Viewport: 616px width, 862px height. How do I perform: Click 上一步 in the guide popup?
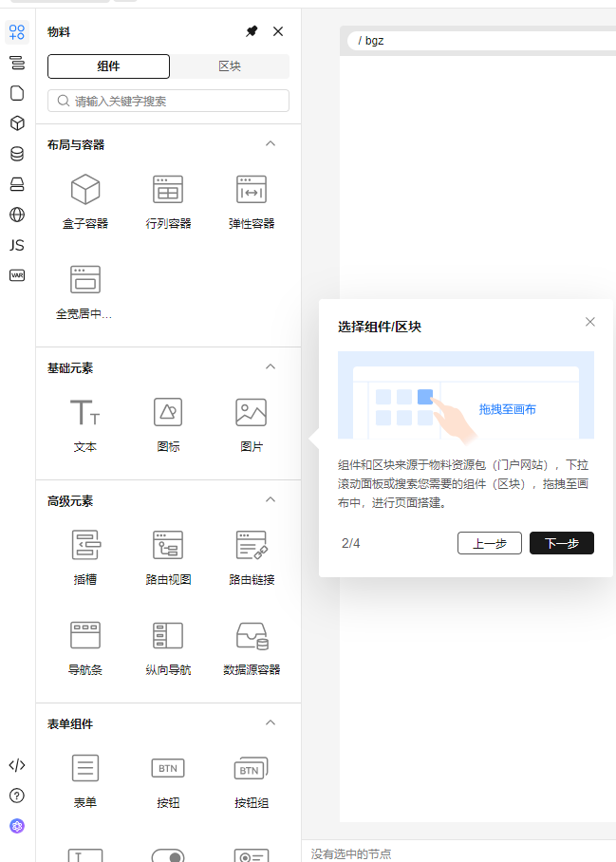point(490,543)
